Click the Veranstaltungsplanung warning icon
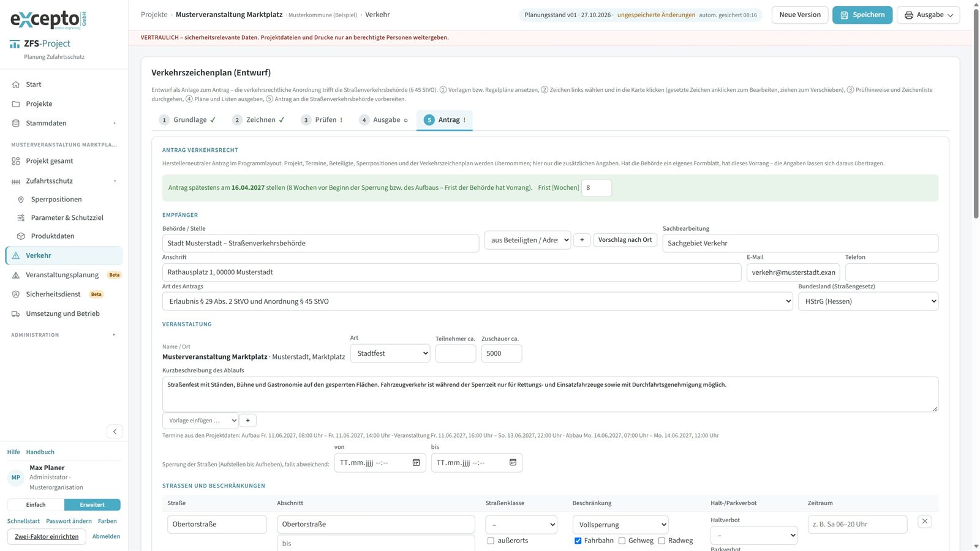This screenshot has width=980, height=551. coord(16,275)
